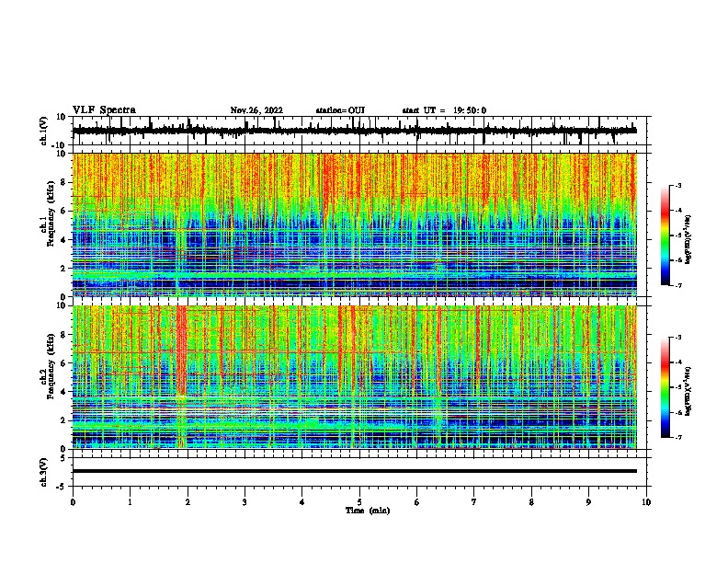Click '-7' label on ch.1 color scale
Image resolution: width=728 pixels, height=563 pixels.
point(678,285)
